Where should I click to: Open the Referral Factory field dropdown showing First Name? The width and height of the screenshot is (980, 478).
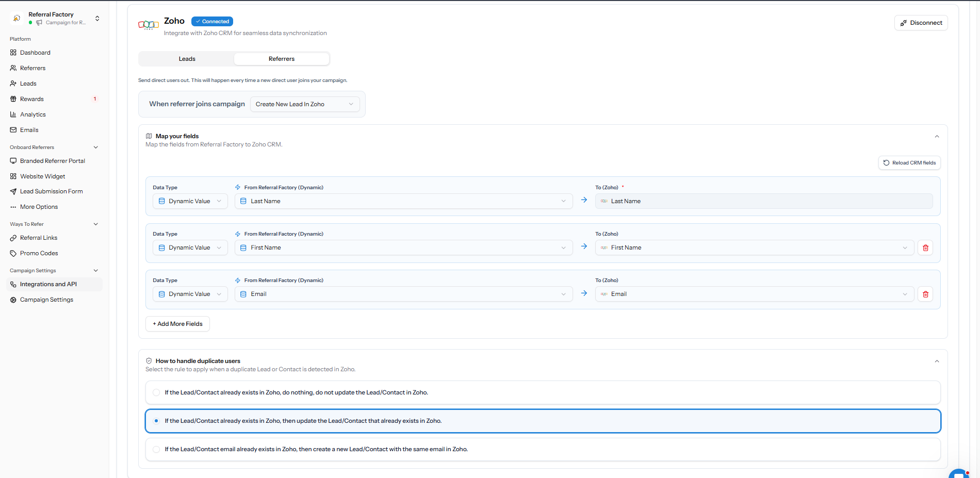(x=404, y=248)
